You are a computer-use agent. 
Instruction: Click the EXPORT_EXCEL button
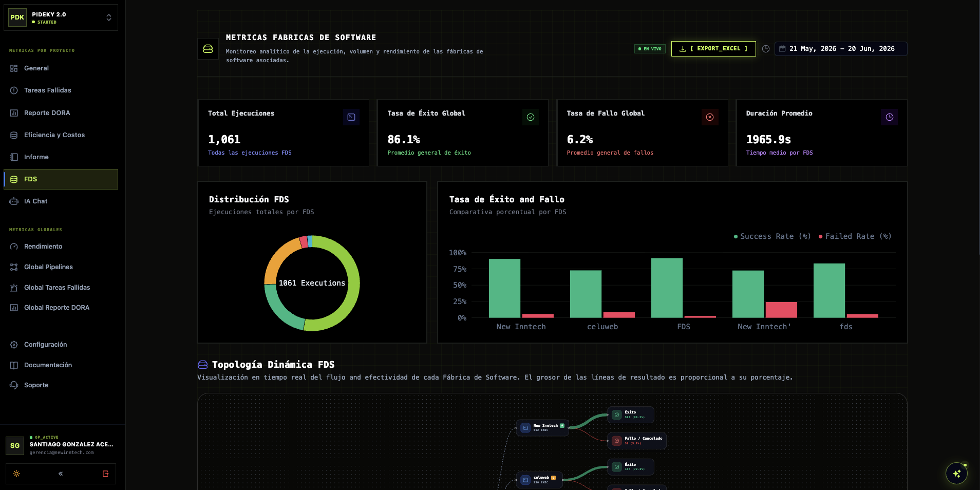(713, 49)
